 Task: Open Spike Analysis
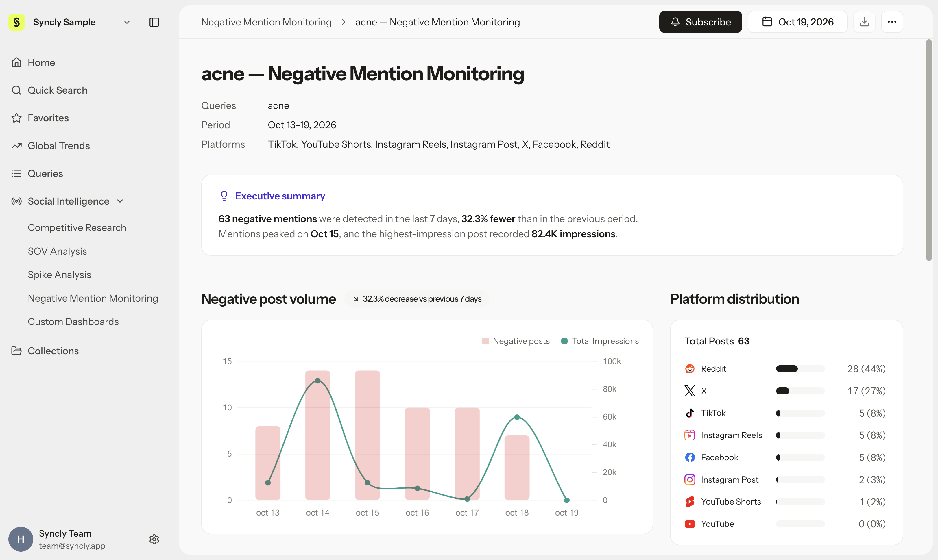[59, 275]
